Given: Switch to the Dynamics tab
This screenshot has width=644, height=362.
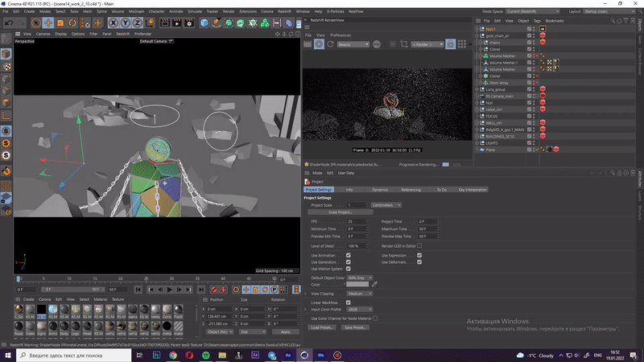Looking at the screenshot, I should (379, 190).
